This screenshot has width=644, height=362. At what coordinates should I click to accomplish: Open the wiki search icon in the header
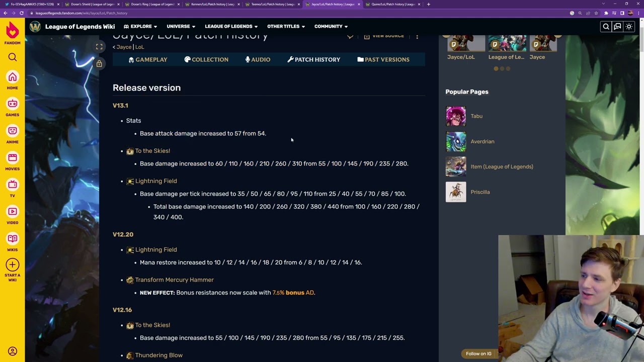pyautogui.click(x=606, y=27)
